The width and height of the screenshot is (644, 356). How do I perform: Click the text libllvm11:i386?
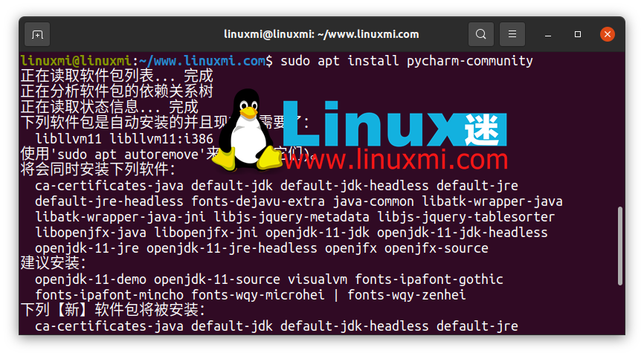click(162, 138)
